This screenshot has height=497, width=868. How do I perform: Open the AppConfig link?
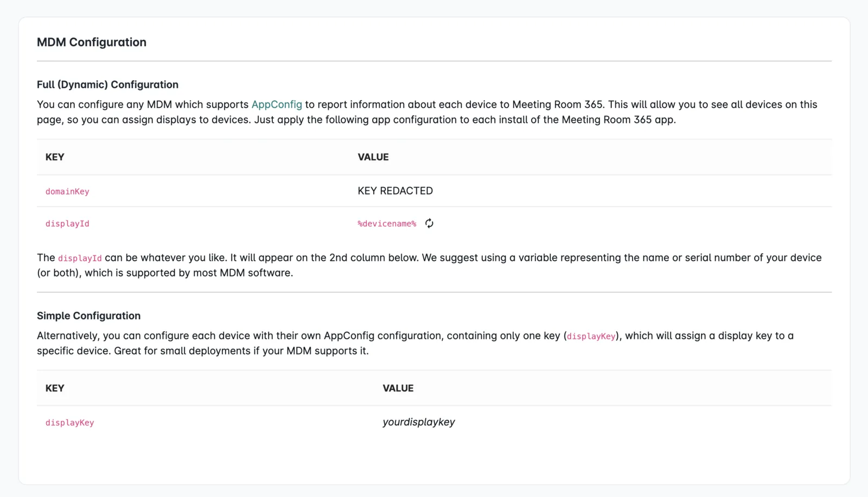pos(277,105)
